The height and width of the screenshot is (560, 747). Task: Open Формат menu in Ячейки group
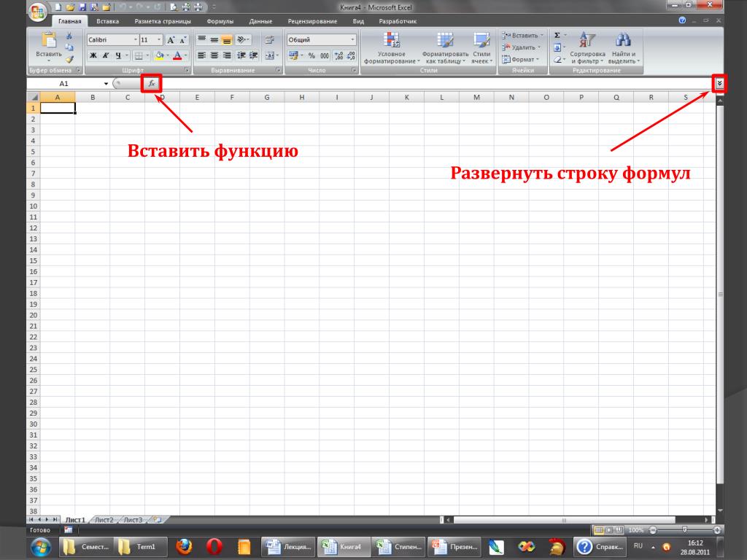(520, 60)
